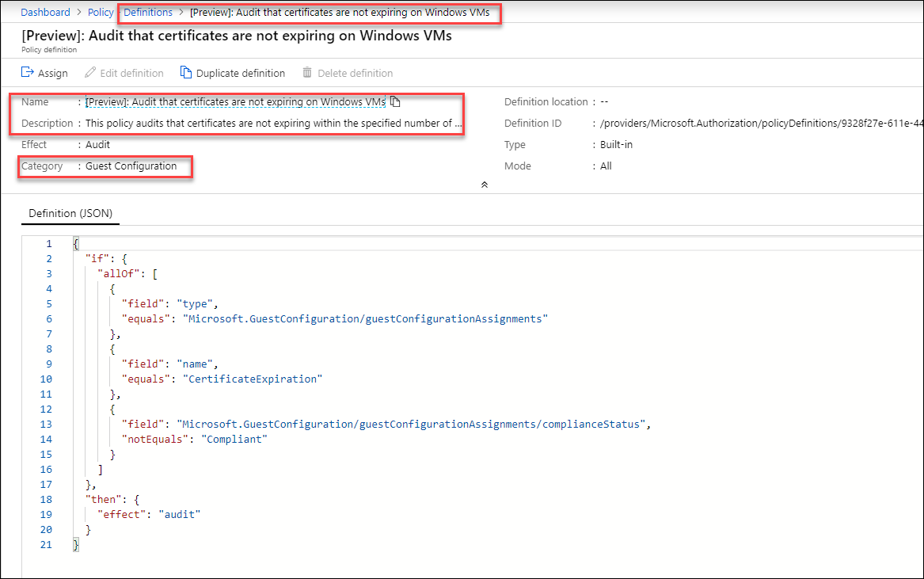Collapse details with double chevron
The width and height of the screenshot is (924, 579).
tap(485, 185)
